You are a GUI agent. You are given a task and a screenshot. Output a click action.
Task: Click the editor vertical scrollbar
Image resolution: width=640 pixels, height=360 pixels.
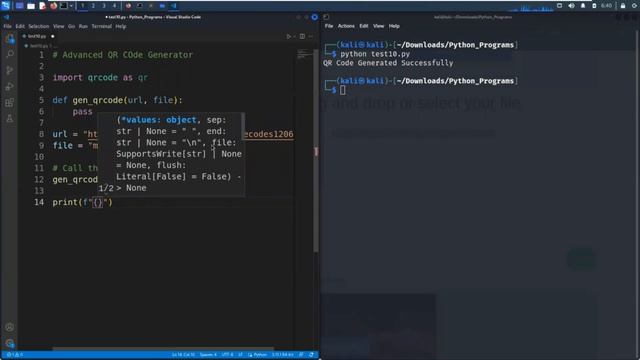coord(316,151)
